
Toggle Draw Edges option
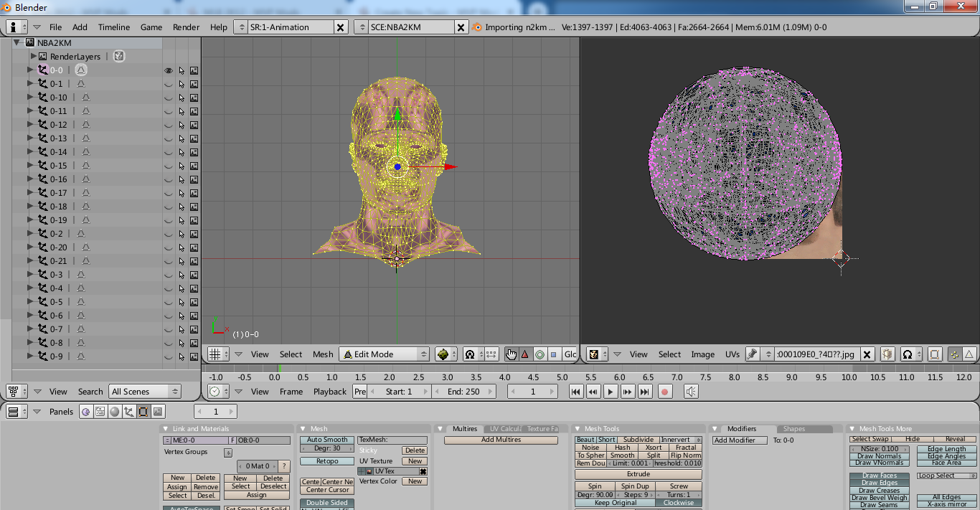tap(879, 483)
